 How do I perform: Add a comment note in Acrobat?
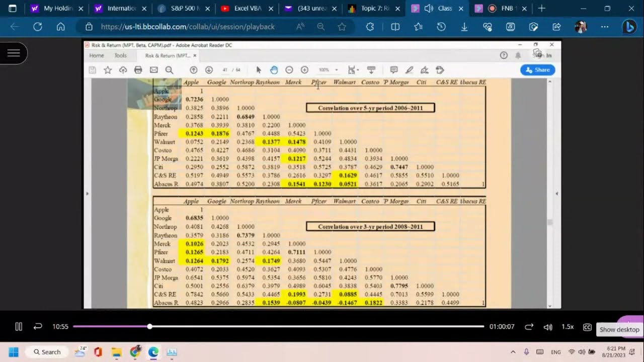pos(394,70)
